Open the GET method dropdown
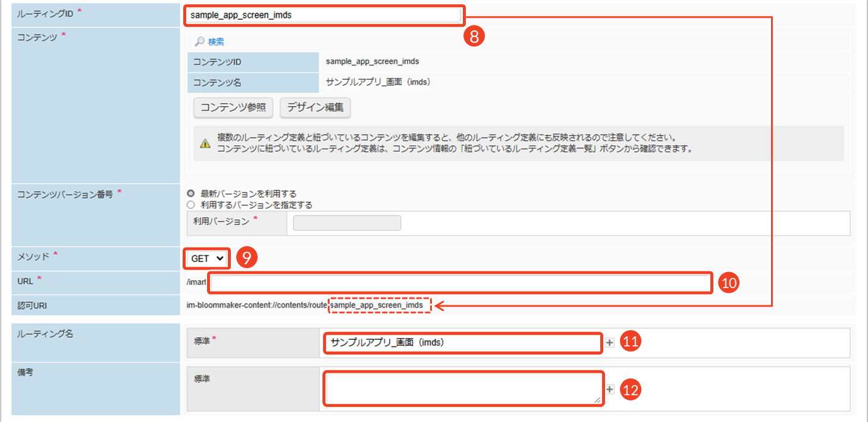The width and height of the screenshot is (868, 422). click(207, 258)
